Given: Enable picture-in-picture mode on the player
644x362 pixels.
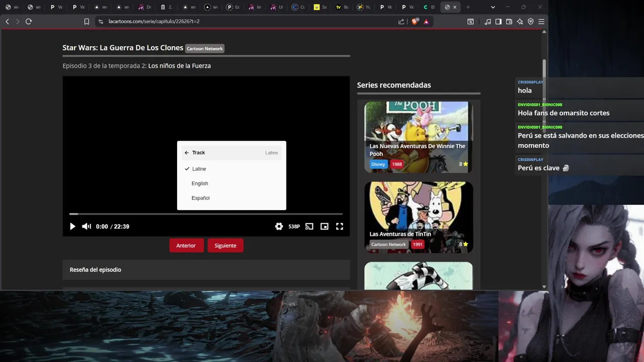Looking at the screenshot, I should click(325, 227).
